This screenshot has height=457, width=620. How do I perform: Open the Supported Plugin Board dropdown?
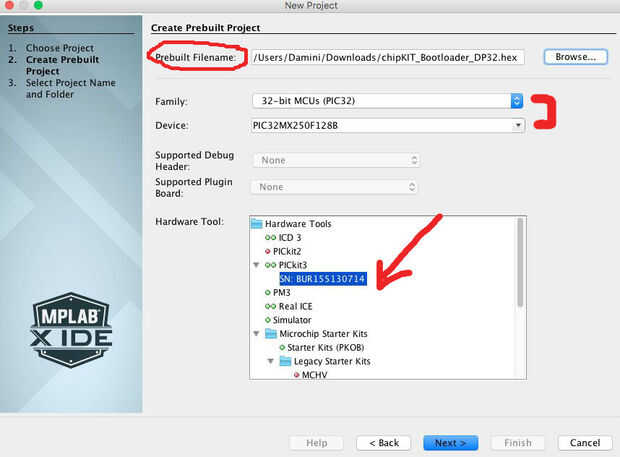pos(334,187)
